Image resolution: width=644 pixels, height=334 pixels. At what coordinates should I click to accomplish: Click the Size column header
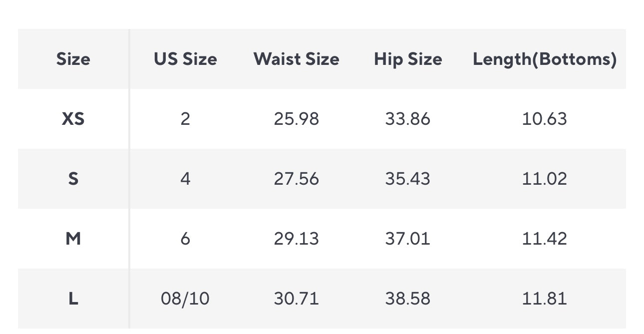pos(73,59)
